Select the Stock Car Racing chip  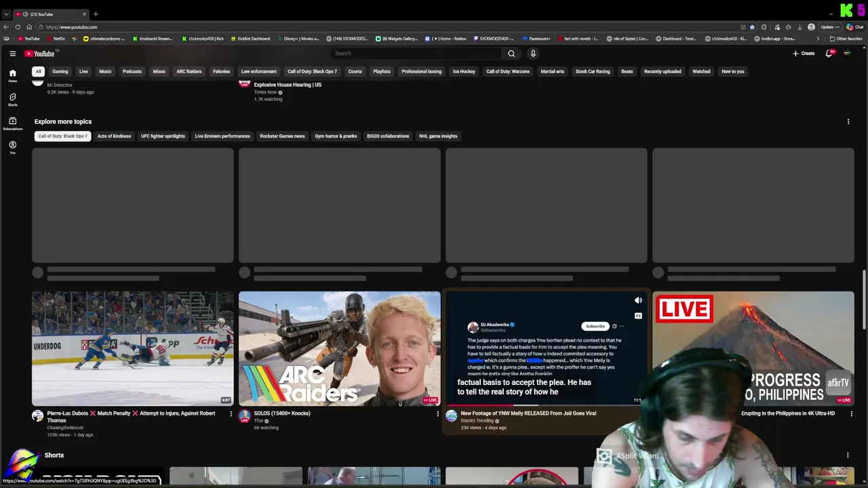coord(593,71)
